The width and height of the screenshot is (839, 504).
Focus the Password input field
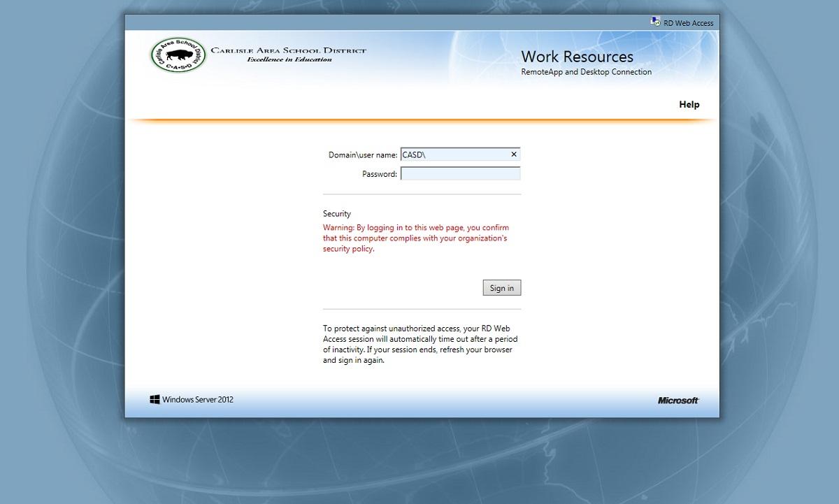click(x=460, y=173)
